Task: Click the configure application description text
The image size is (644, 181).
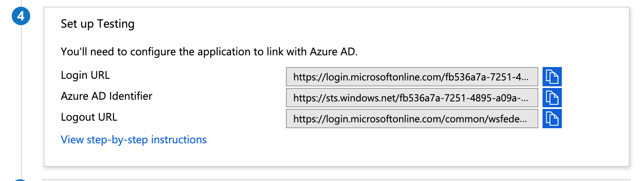Action: pos(208,52)
